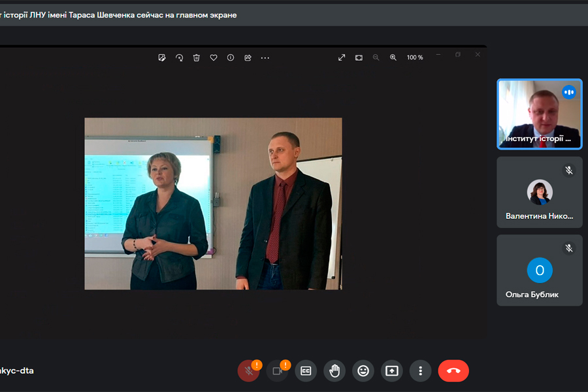Viewport: 588px width, 392px height.
Task: Mark photo as favorite with heart icon
Action: tap(214, 57)
